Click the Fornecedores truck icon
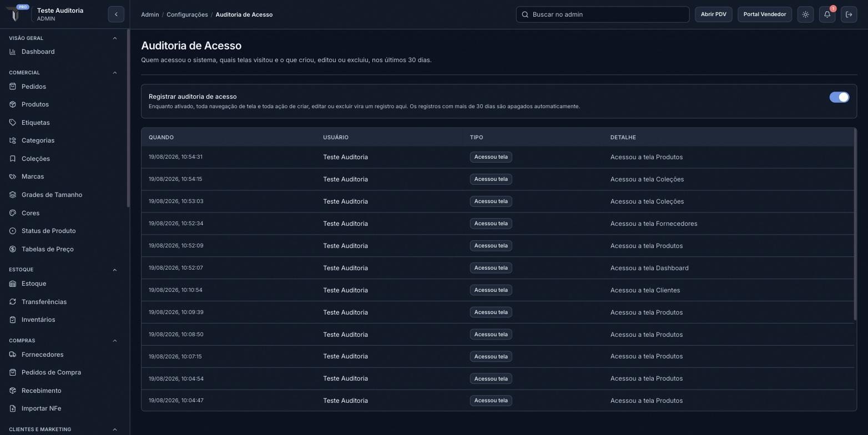 (x=13, y=355)
